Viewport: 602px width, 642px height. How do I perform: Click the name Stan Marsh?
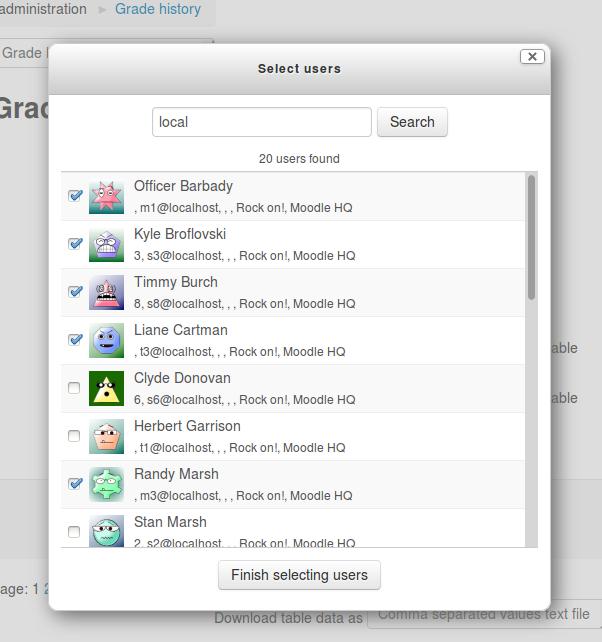pyautogui.click(x=170, y=522)
